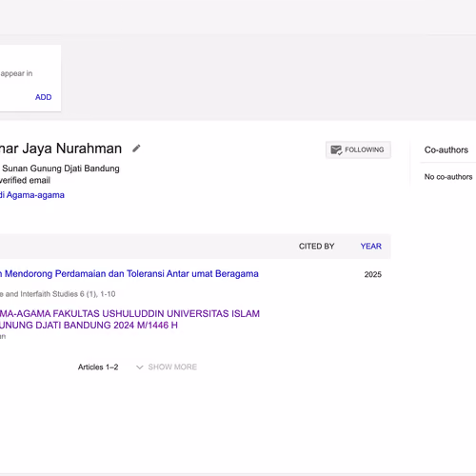Click the No co-authors text

click(x=448, y=177)
